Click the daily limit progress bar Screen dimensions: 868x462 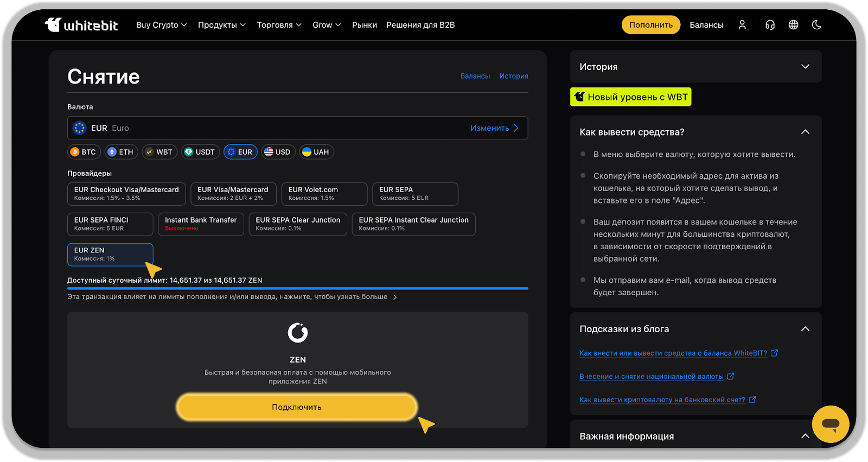point(297,288)
